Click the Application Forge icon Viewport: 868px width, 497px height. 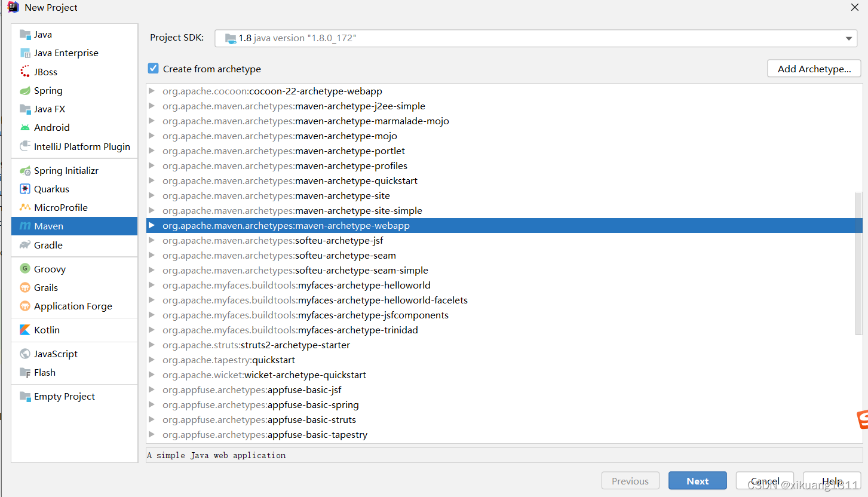pos(24,306)
